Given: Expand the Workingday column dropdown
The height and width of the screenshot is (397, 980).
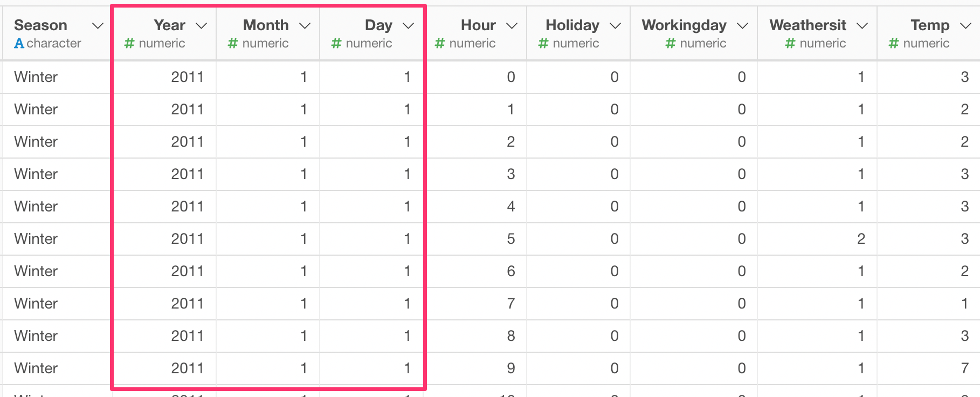Looking at the screenshot, I should (x=742, y=26).
